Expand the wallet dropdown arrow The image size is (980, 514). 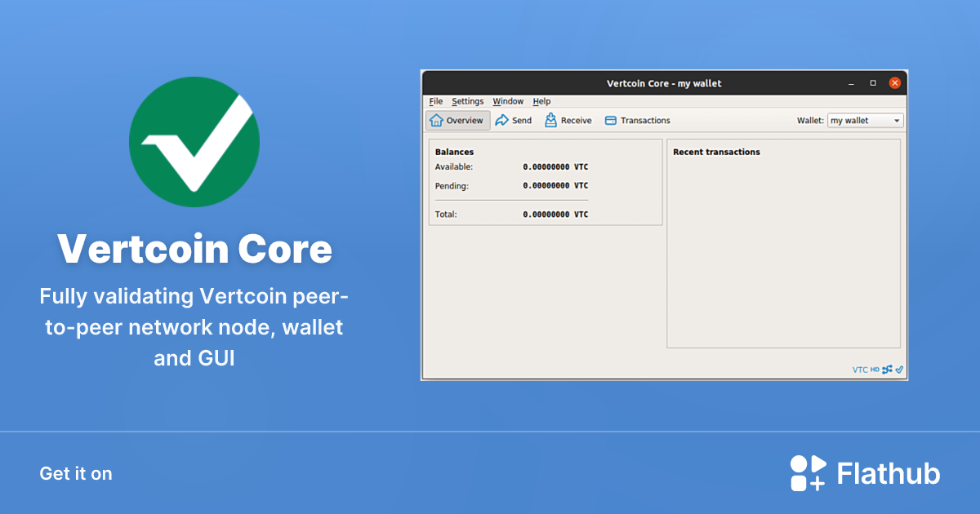coord(897,120)
